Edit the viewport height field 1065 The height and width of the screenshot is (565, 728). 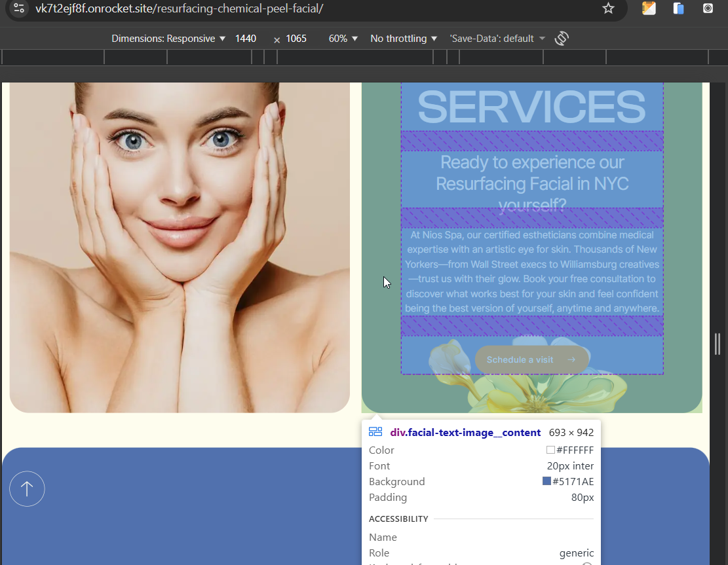(x=296, y=39)
